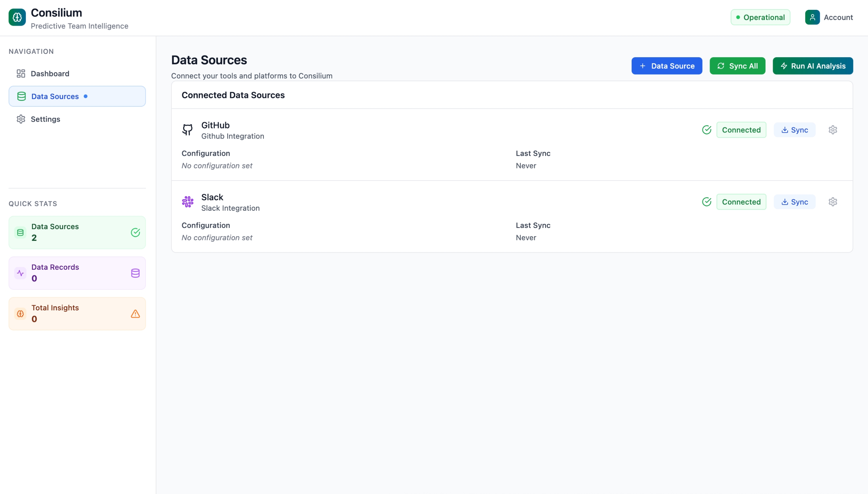
Task: Open GitHub integration settings gear
Action: click(x=832, y=130)
